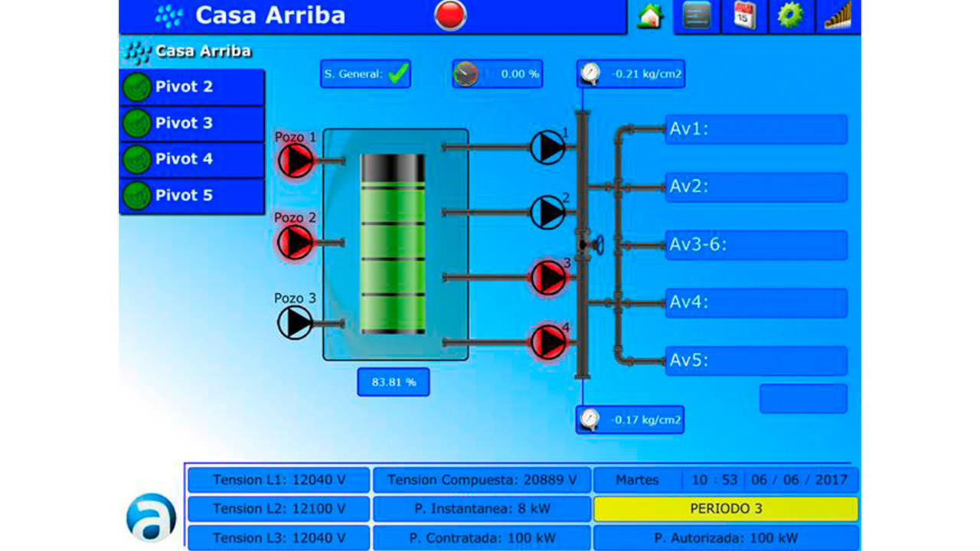Open the calendar schedule icon
The height and width of the screenshot is (551, 980).
click(x=744, y=17)
